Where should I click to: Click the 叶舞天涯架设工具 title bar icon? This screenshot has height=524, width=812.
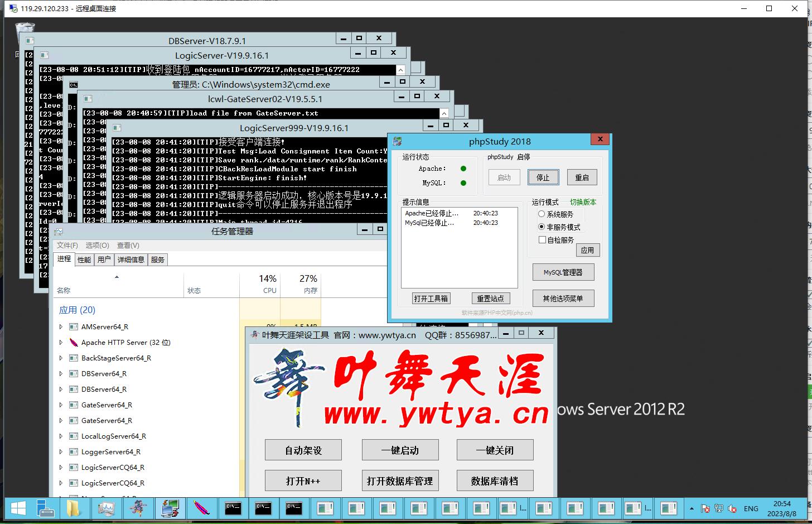pos(255,335)
